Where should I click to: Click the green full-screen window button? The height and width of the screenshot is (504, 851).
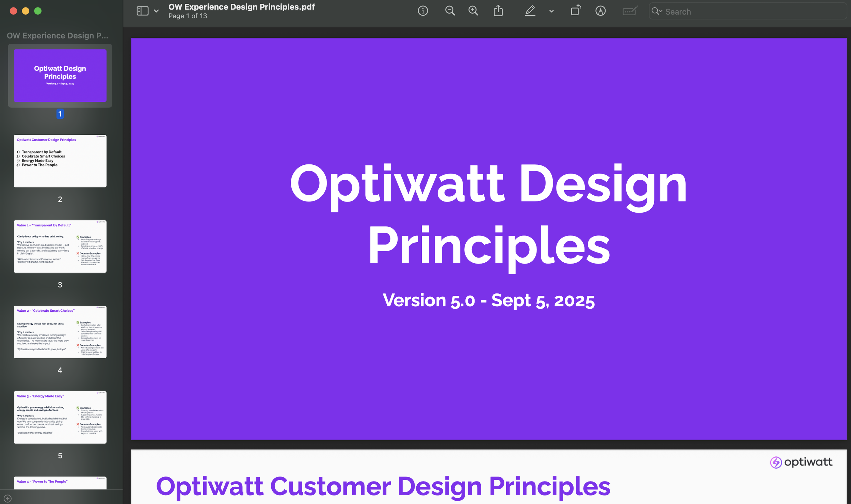(38, 11)
